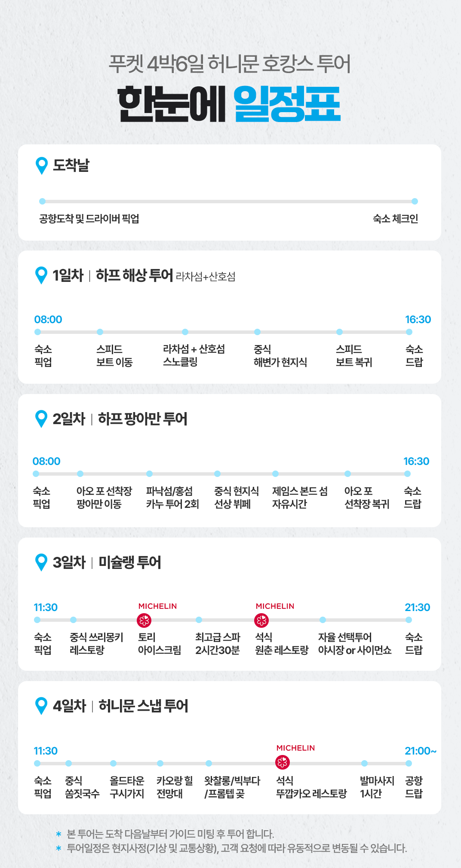Click the location pin next to 4일차
The width and height of the screenshot is (461, 868).
(x=41, y=706)
